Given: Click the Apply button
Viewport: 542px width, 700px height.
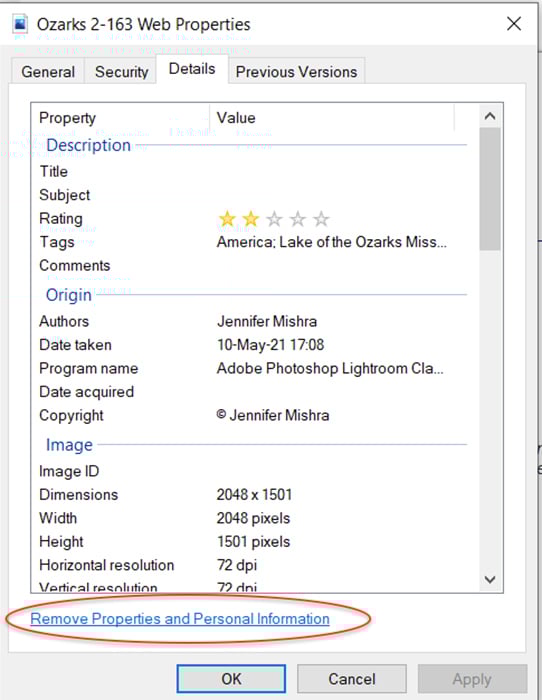Looking at the screenshot, I should [472, 679].
